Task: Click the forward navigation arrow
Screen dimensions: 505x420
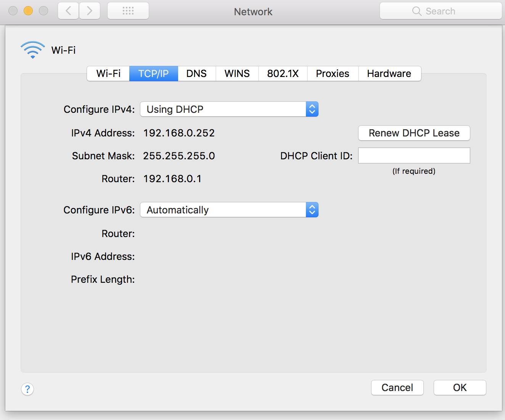Action: 90,11
